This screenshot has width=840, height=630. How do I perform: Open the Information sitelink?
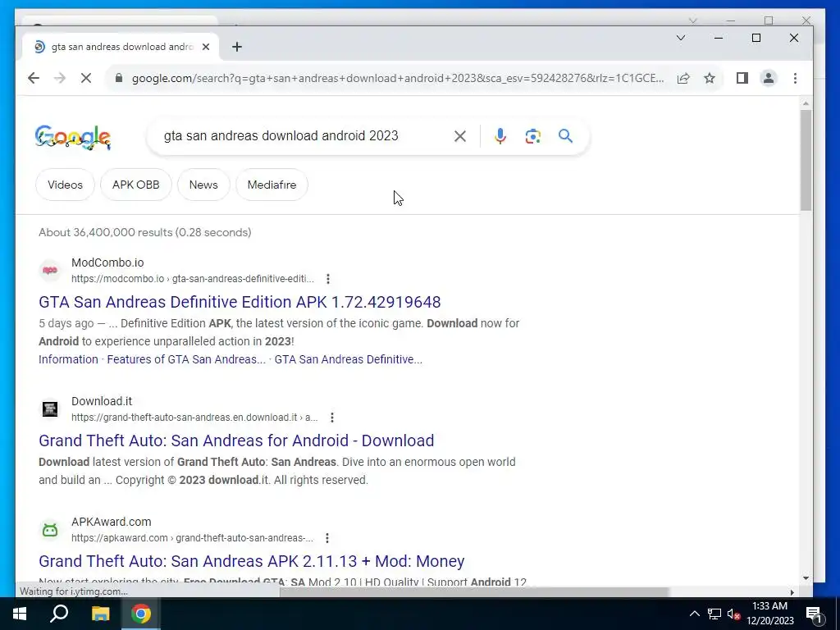68,359
